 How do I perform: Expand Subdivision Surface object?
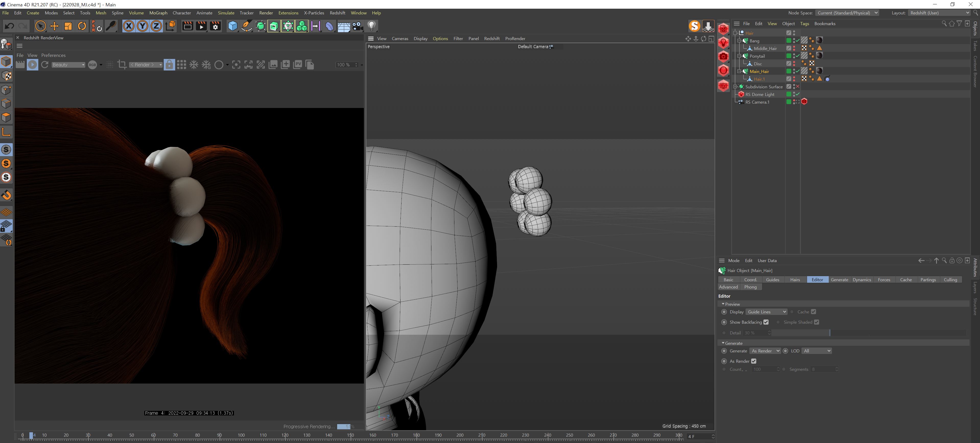[x=735, y=86]
